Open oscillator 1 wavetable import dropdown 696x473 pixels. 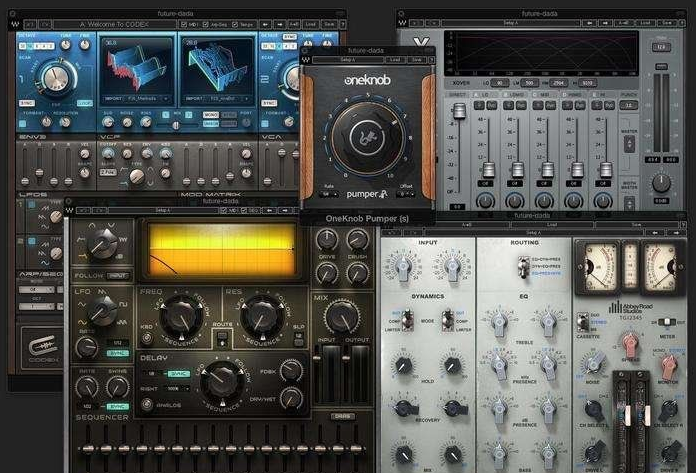coord(137,99)
